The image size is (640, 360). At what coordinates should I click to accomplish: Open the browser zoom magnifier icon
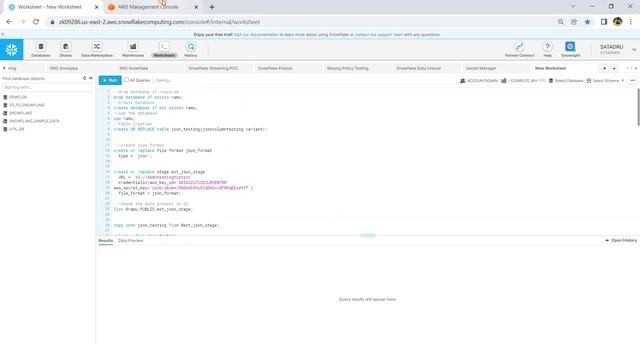(x=560, y=22)
